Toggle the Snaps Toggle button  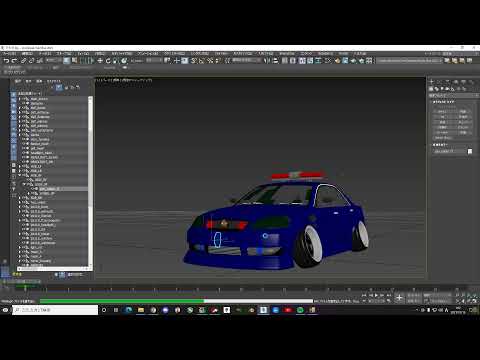[x=193, y=61]
